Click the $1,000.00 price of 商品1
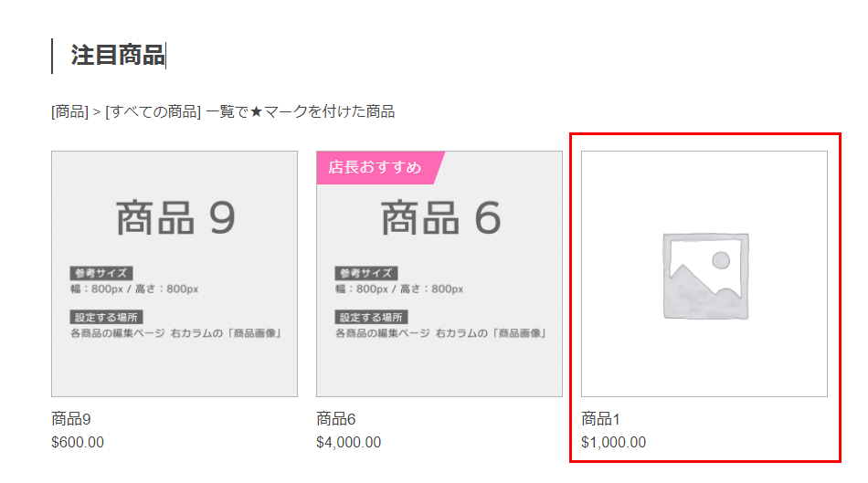The height and width of the screenshot is (483, 868). pos(613,442)
